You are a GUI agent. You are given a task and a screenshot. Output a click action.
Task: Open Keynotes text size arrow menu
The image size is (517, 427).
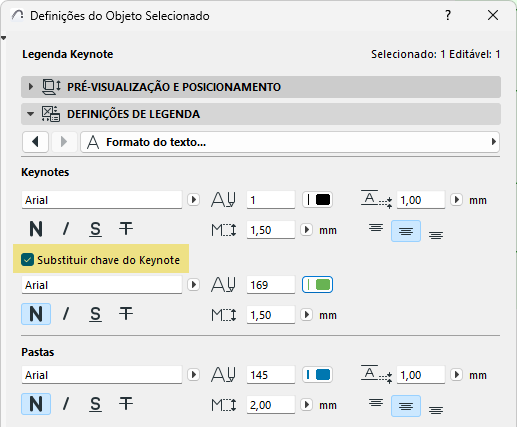coord(306,230)
